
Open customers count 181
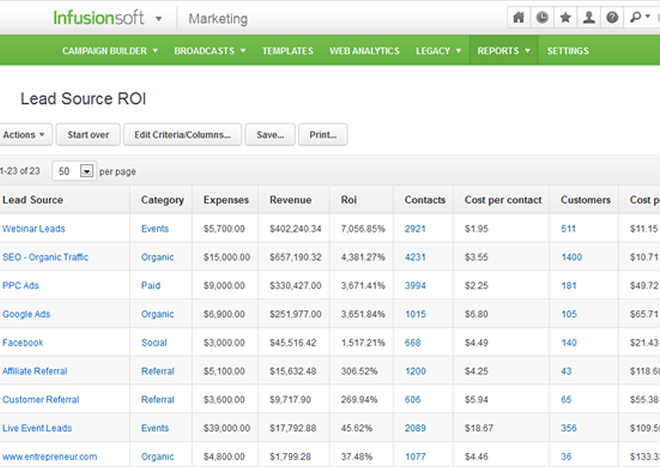[x=569, y=286]
